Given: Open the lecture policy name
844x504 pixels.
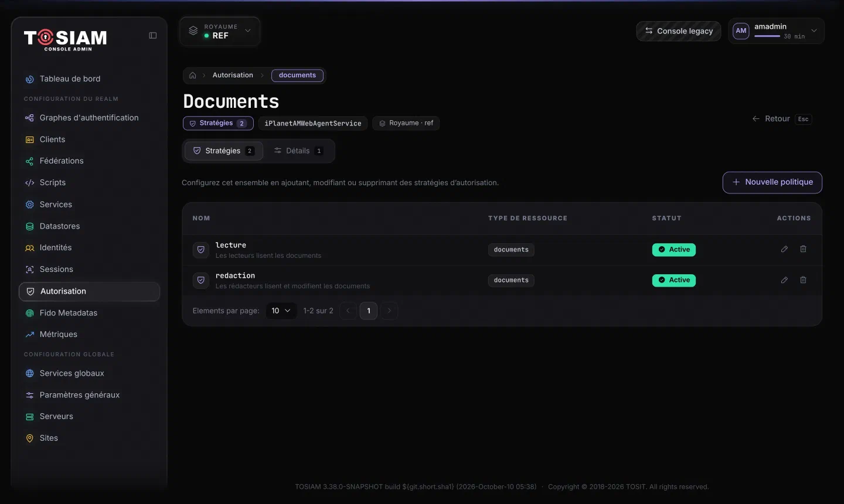Looking at the screenshot, I should pyautogui.click(x=231, y=245).
